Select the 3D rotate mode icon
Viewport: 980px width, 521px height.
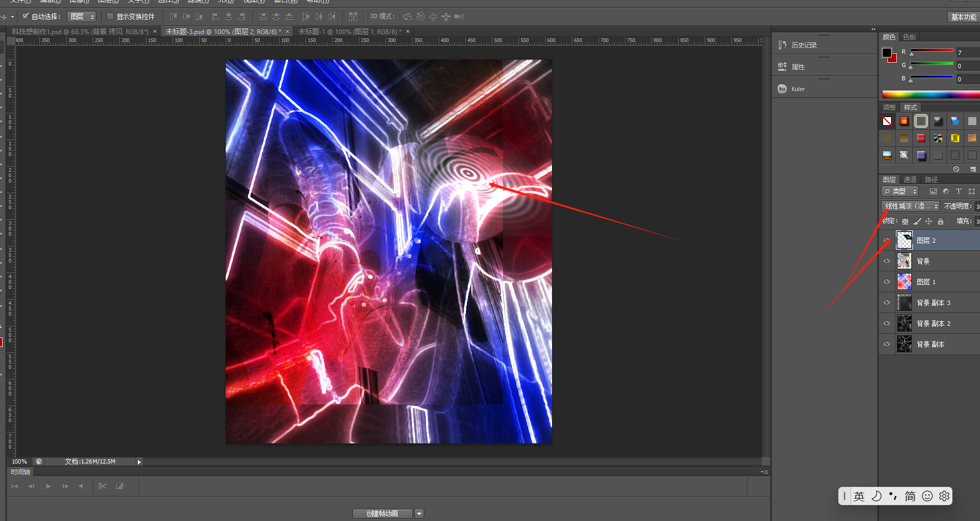(407, 16)
